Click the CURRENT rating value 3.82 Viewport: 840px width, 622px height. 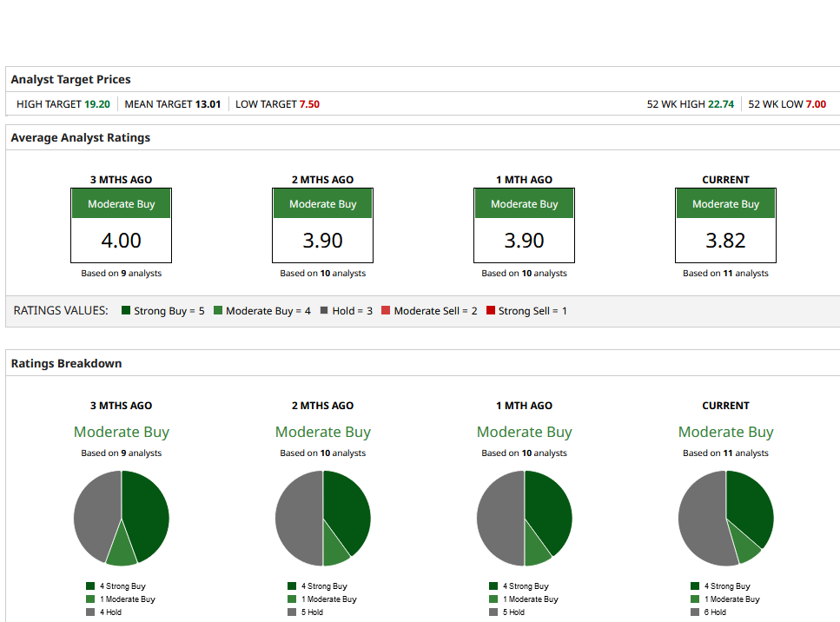pyautogui.click(x=725, y=241)
